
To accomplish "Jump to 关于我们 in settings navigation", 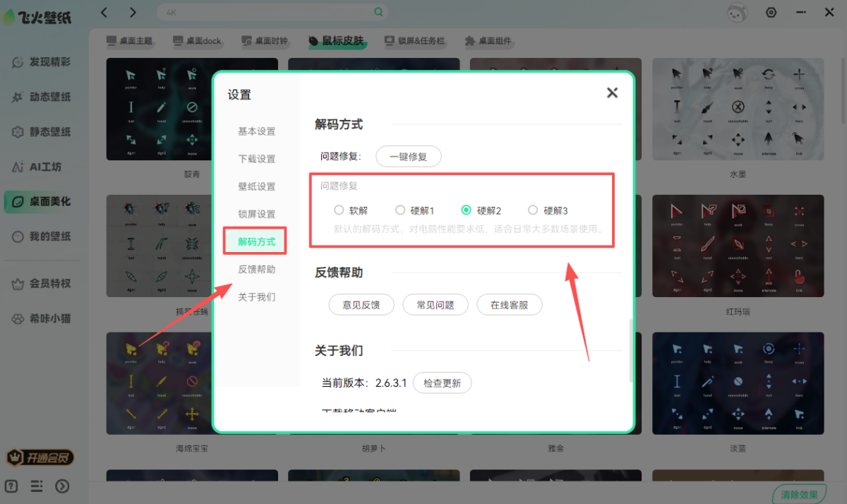I will pos(256,296).
